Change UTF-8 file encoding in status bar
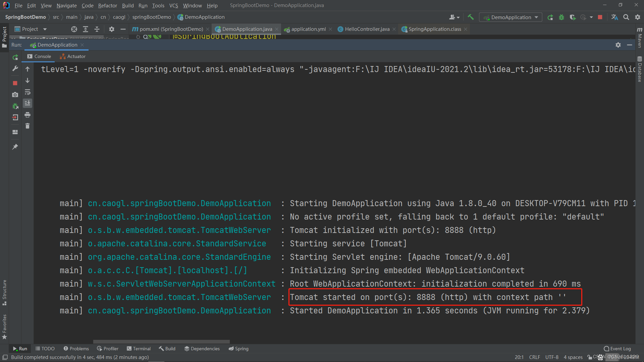Image resolution: width=644 pixels, height=362 pixels. tap(552, 357)
